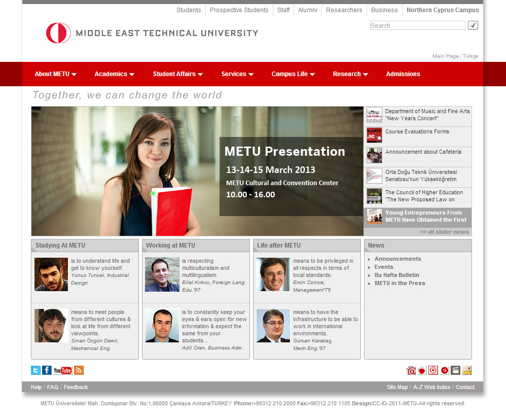Open the Events news link
Screen dimensions: 506x420
click(384, 267)
